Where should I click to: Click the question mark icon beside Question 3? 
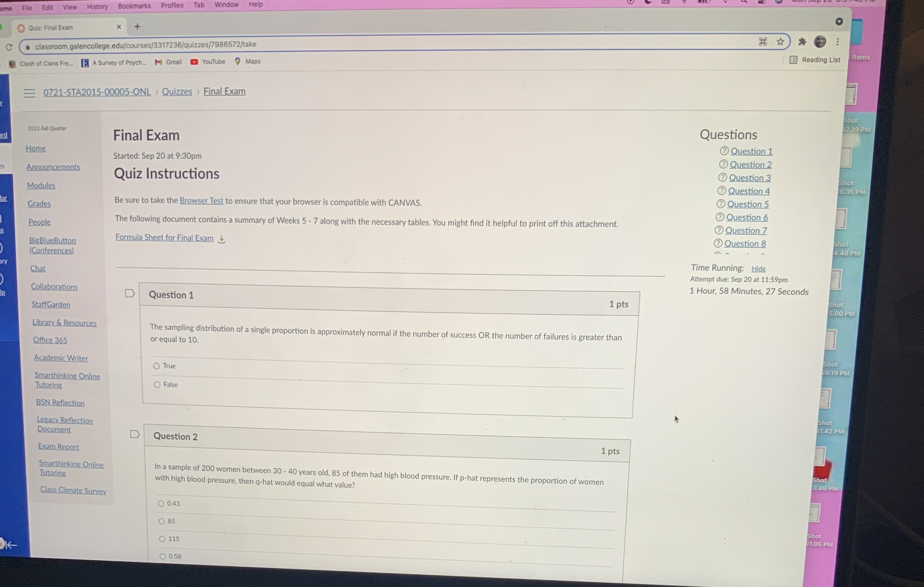pos(723,177)
